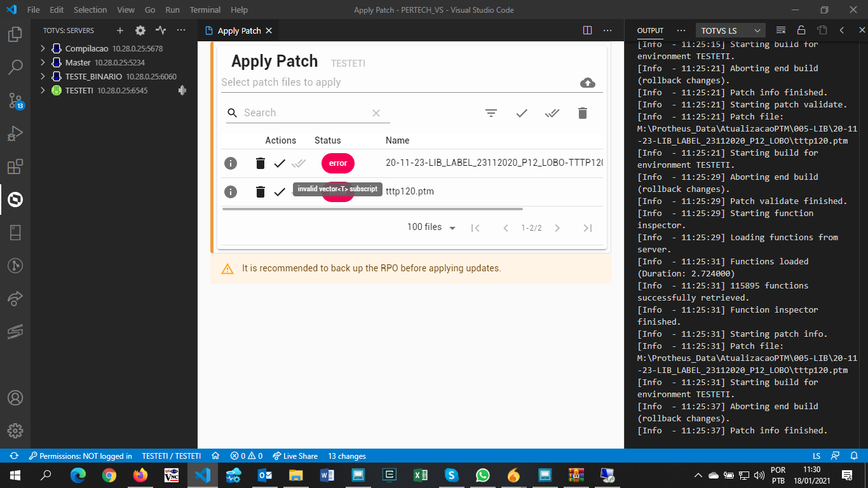Go to the next page of patches
The height and width of the screenshot is (488, 868).
(557, 228)
